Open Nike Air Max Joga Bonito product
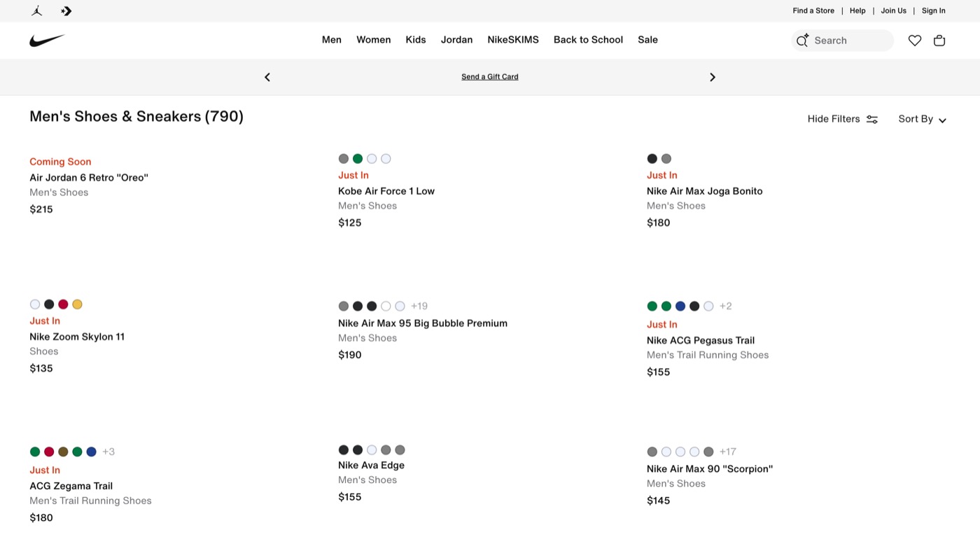 coord(705,191)
